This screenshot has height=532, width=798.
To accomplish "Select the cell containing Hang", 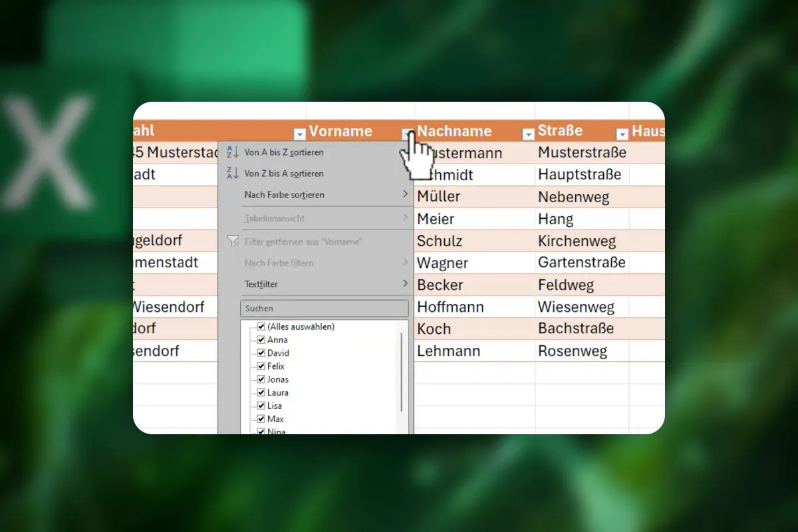I will point(583,219).
